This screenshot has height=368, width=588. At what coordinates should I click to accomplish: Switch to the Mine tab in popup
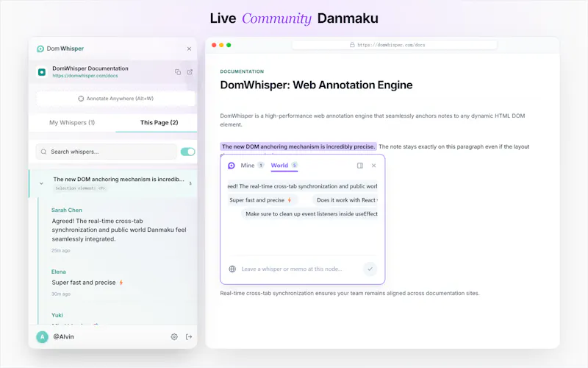click(x=252, y=165)
